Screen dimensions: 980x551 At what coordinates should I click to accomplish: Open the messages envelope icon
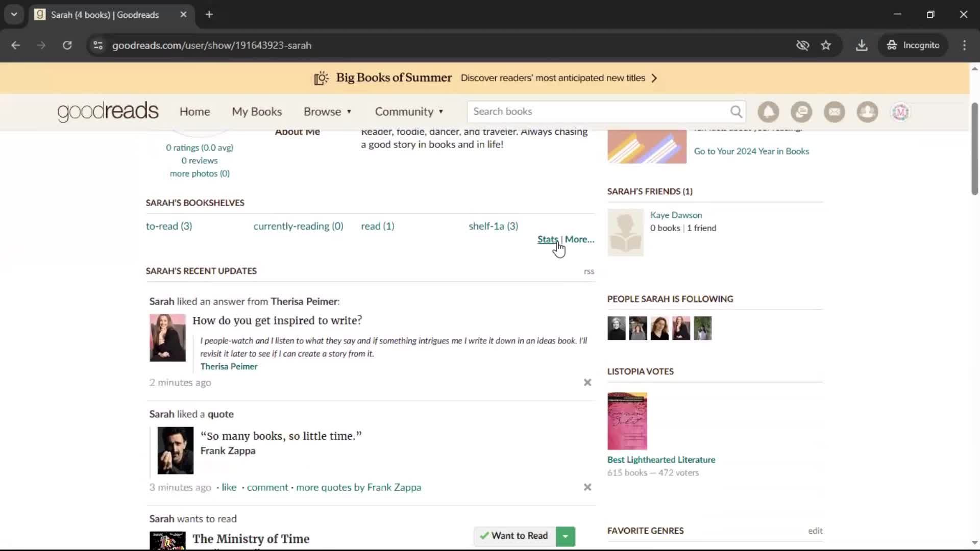click(835, 112)
